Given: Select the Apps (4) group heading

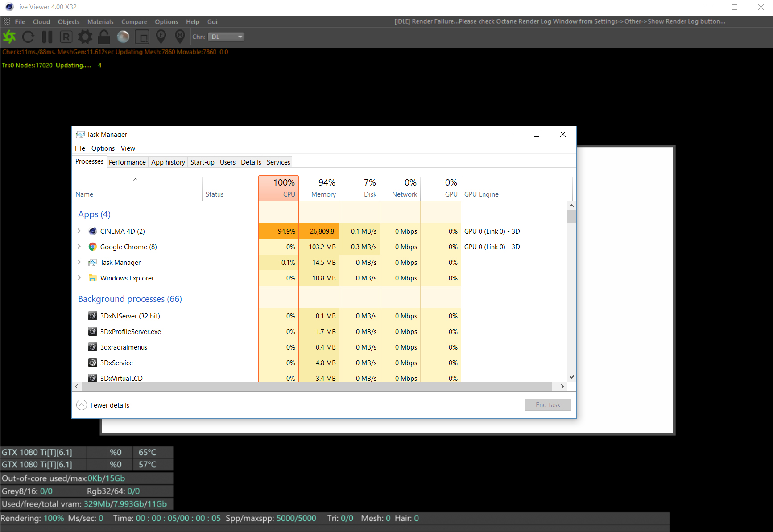Looking at the screenshot, I should (94, 214).
